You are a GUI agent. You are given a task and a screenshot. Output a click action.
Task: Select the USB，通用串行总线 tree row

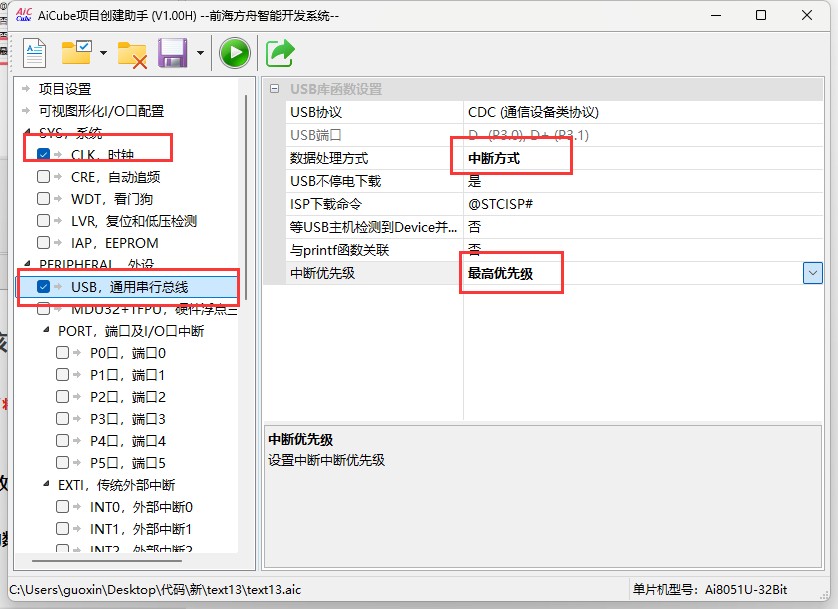(126, 287)
